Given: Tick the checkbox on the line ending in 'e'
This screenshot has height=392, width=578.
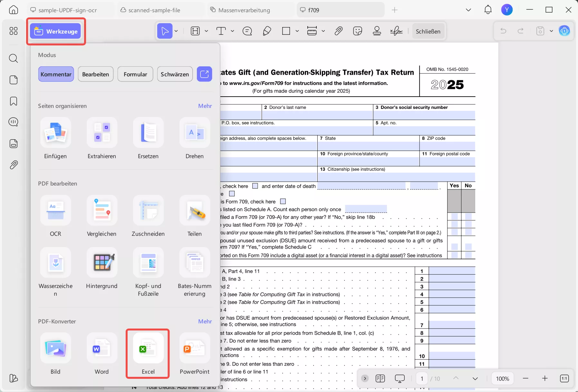Looking at the screenshot, I should tap(232, 194).
